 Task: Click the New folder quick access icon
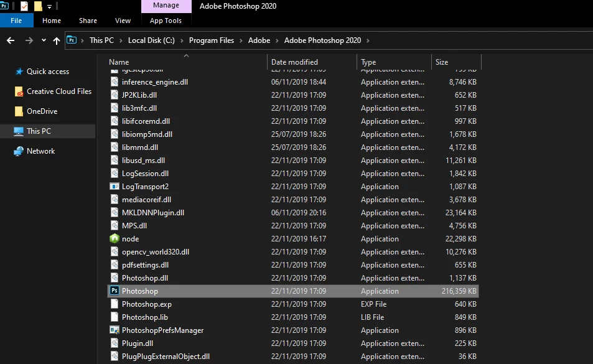tap(38, 6)
